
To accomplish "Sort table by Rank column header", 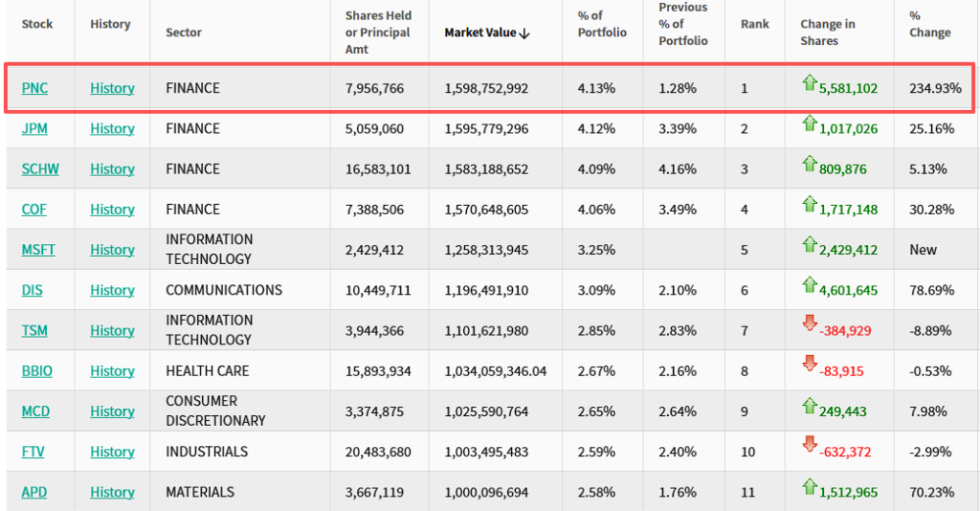I will pos(754,24).
